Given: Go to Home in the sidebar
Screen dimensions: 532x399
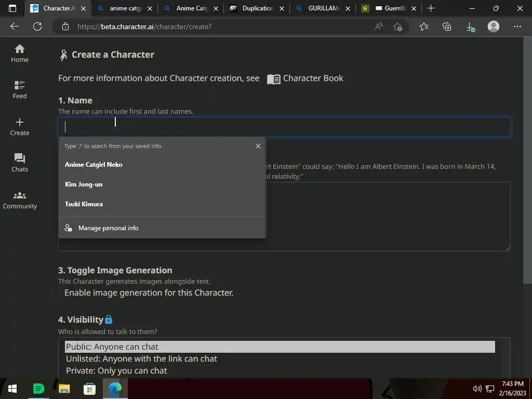Looking at the screenshot, I should 20,54.
